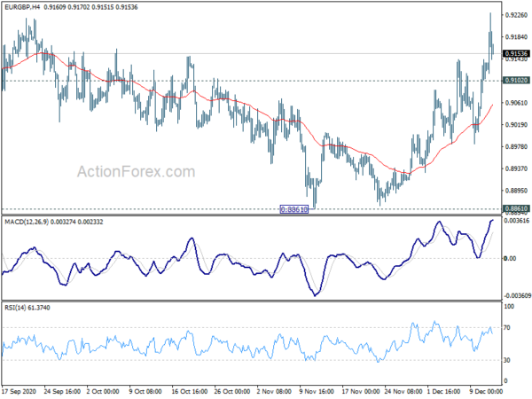The image size is (532, 399).
Task: Select the current price label 0.91536
Action: click(x=516, y=53)
